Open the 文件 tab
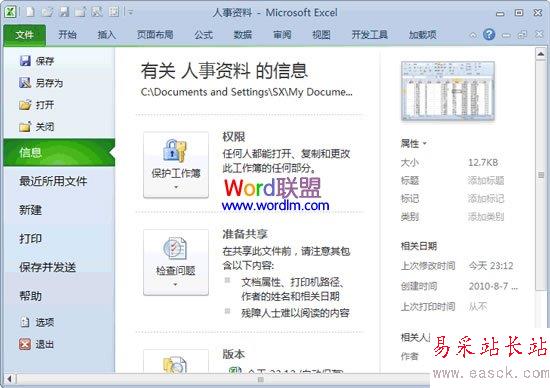The height and width of the screenshot is (388, 550). [25, 35]
